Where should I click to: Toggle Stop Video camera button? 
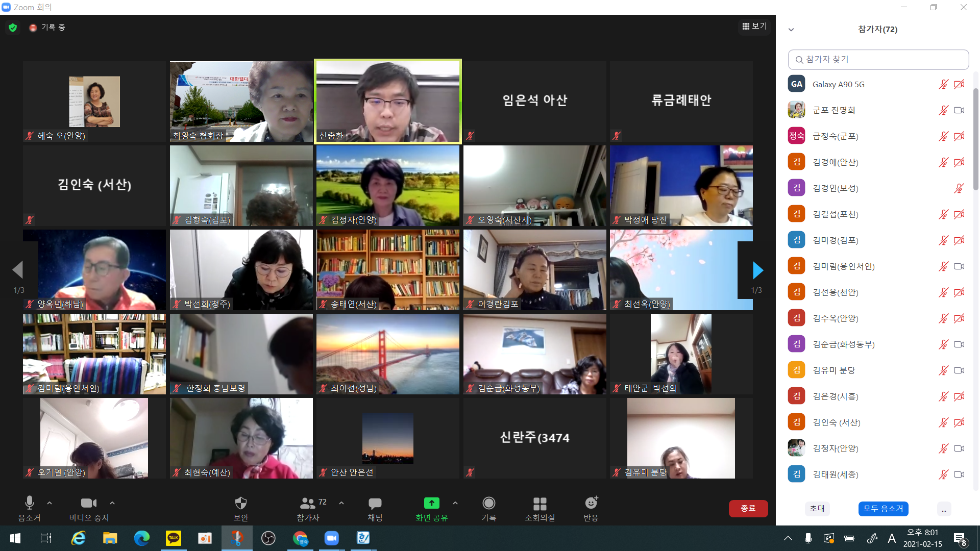coord(88,504)
